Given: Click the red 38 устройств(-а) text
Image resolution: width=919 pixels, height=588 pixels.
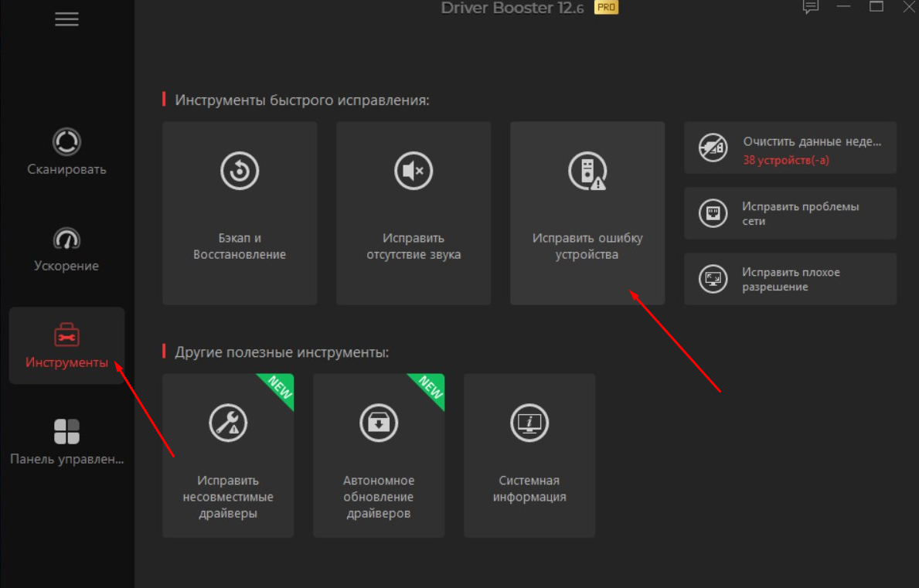Looking at the screenshot, I should pyautogui.click(x=786, y=160).
